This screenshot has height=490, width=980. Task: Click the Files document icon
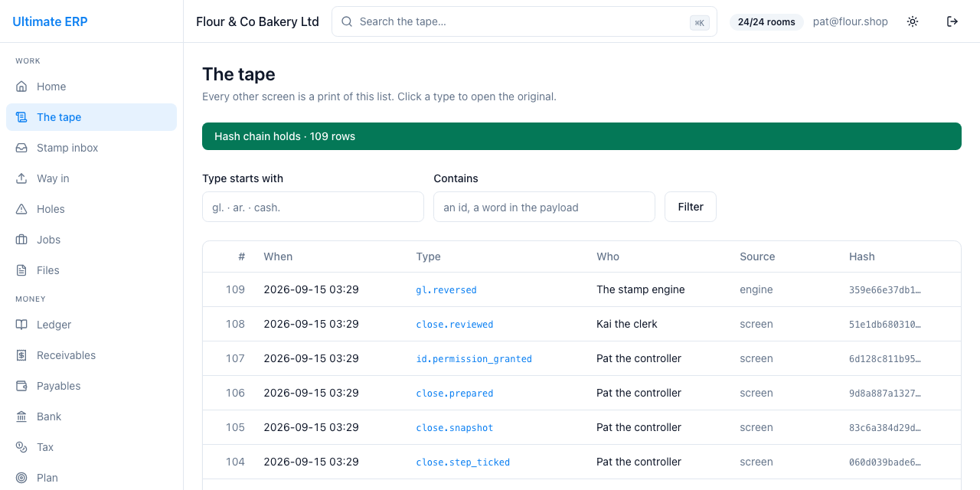pos(21,270)
